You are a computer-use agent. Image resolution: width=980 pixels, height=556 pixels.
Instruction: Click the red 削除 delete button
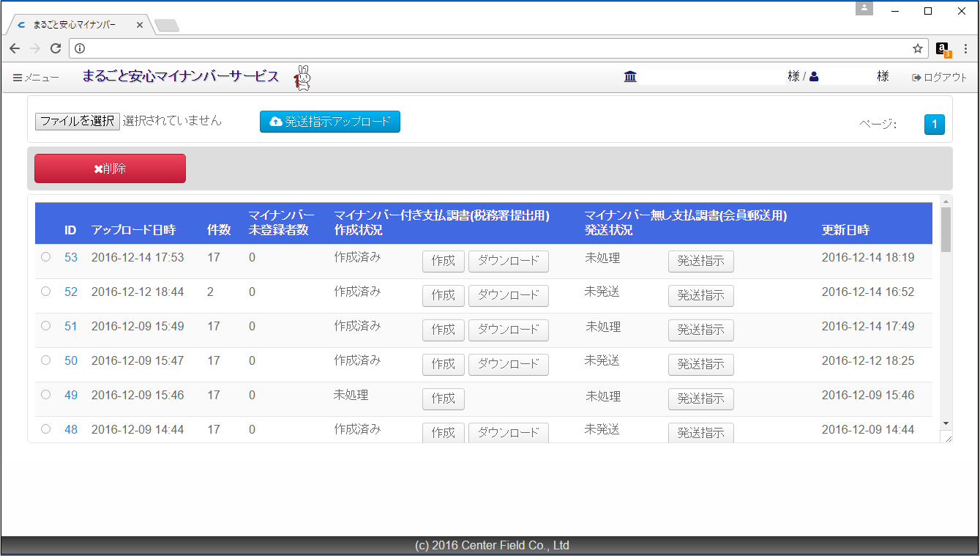coord(110,168)
